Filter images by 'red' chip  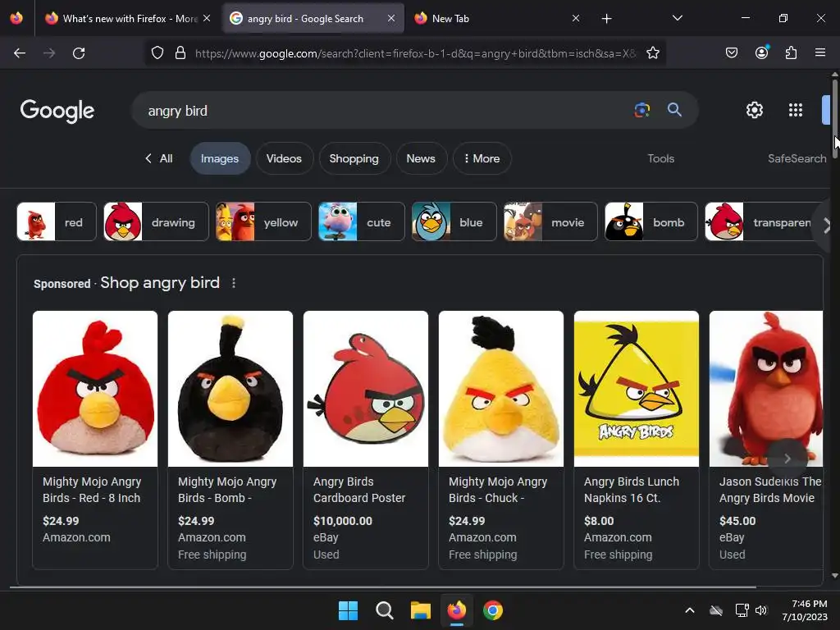57,221
